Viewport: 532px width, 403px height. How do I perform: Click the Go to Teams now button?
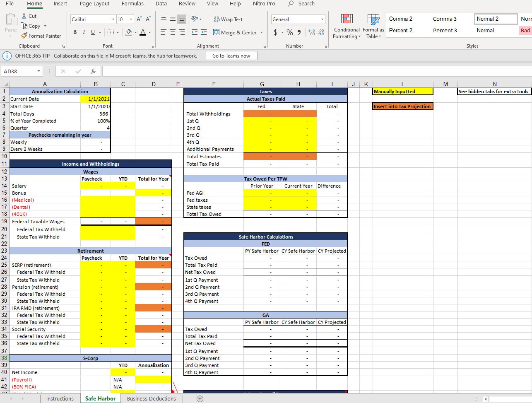coord(231,55)
